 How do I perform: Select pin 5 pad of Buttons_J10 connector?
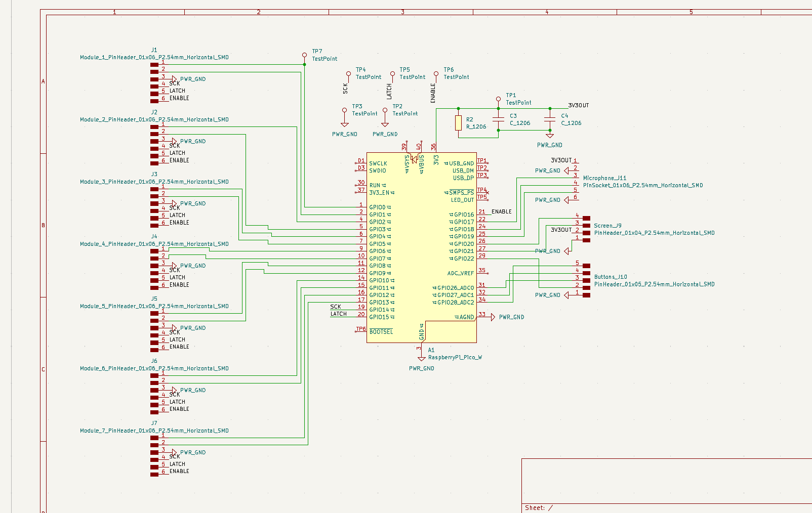586,266
